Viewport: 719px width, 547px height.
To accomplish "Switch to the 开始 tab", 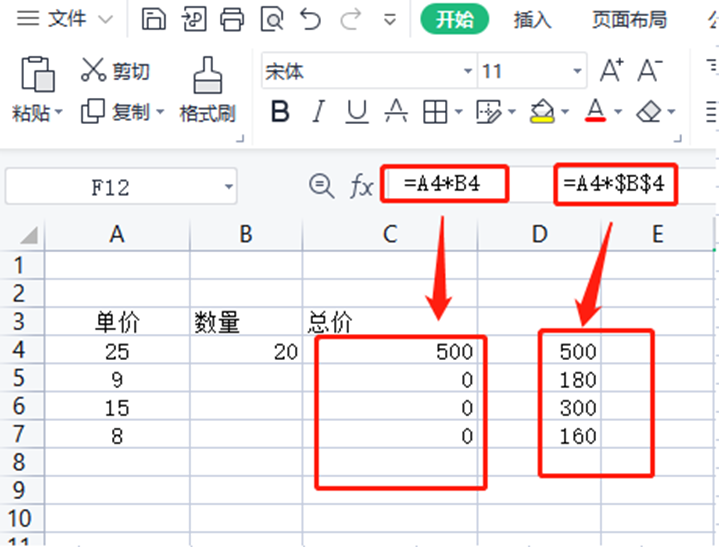I will pos(454,19).
